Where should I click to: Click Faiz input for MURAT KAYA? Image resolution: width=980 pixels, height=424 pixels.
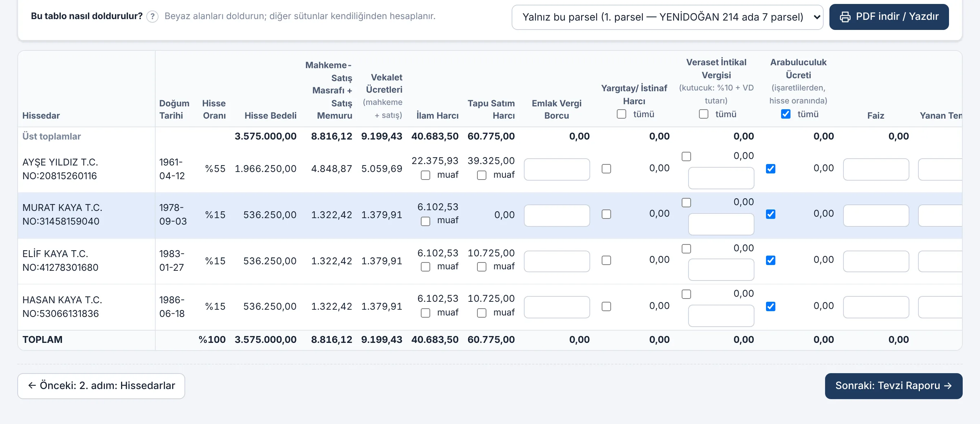(876, 216)
